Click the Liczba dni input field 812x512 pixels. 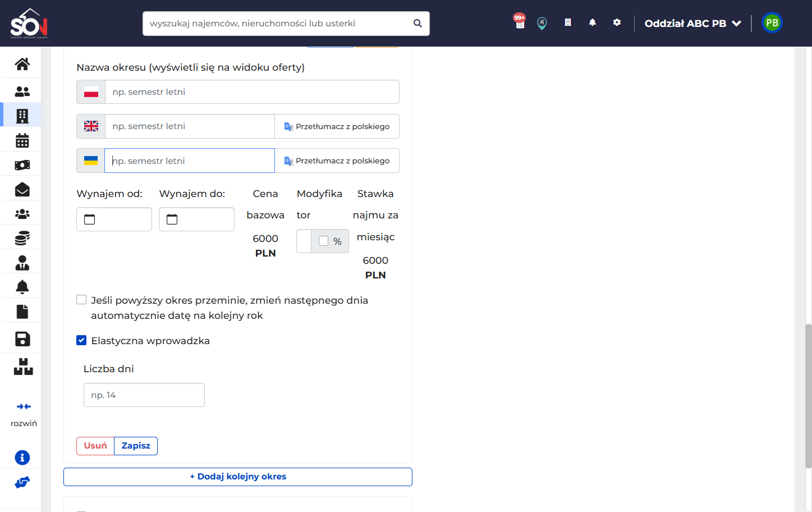point(144,395)
